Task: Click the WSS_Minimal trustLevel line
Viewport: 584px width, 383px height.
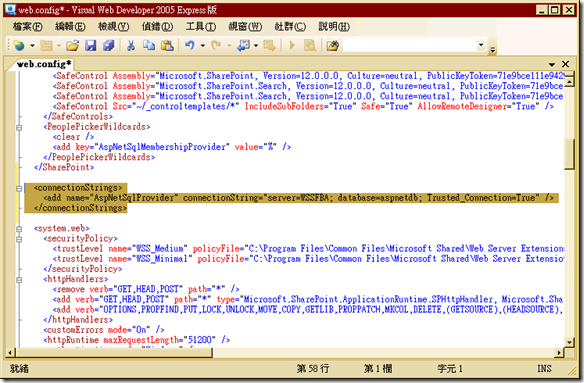Action: pos(308,259)
